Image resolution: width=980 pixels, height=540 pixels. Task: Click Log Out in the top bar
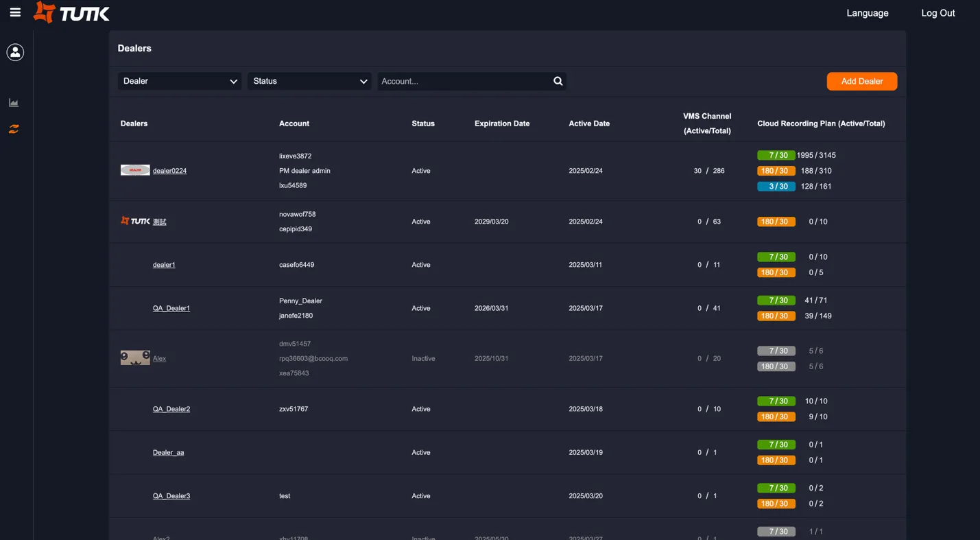tap(937, 12)
